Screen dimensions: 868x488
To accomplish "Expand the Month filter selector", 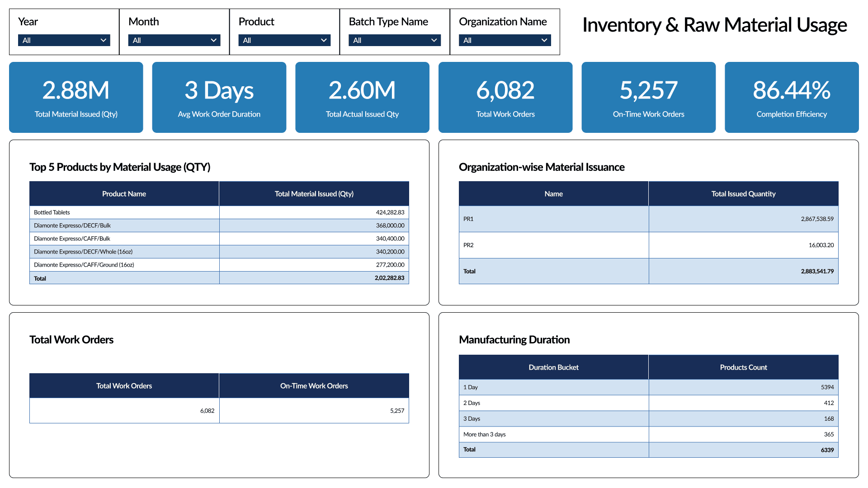I will click(174, 40).
